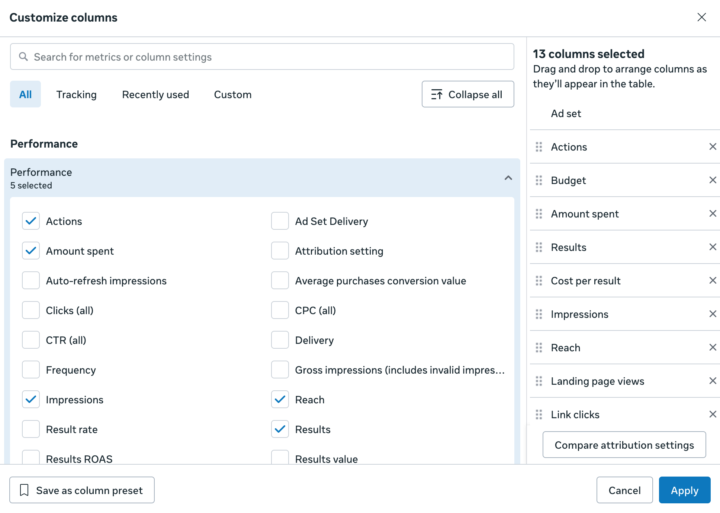The width and height of the screenshot is (720, 513).
Task: Click Compare attribution settings button
Action: [x=624, y=445]
